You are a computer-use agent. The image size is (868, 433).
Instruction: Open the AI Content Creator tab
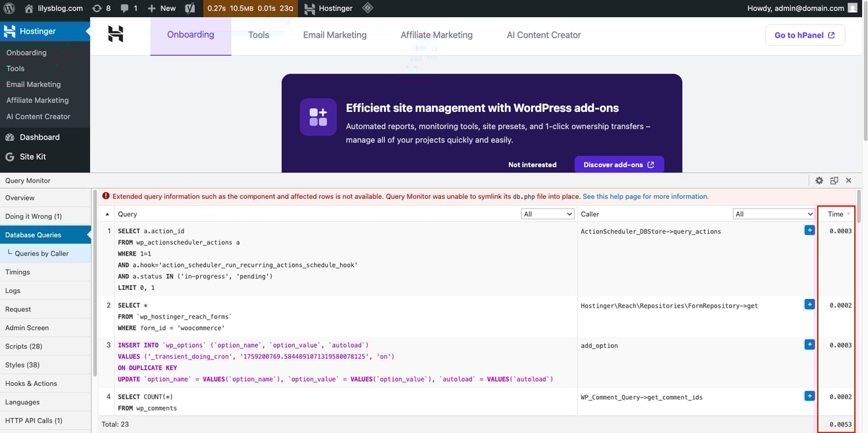[543, 35]
